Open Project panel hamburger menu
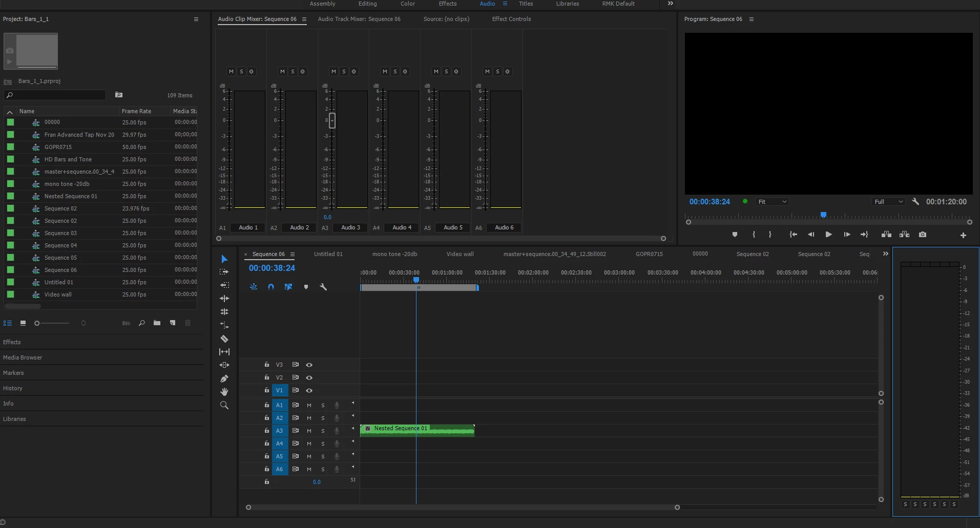The height and width of the screenshot is (528, 980). pyautogui.click(x=196, y=19)
